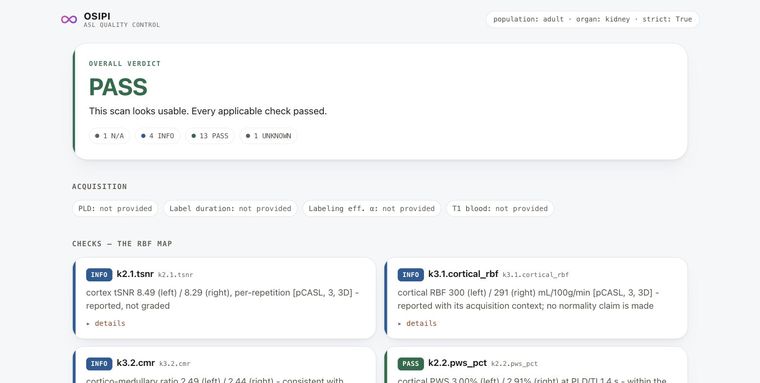Click the grey k2.2.pws_pct monospace identifier

515,364
